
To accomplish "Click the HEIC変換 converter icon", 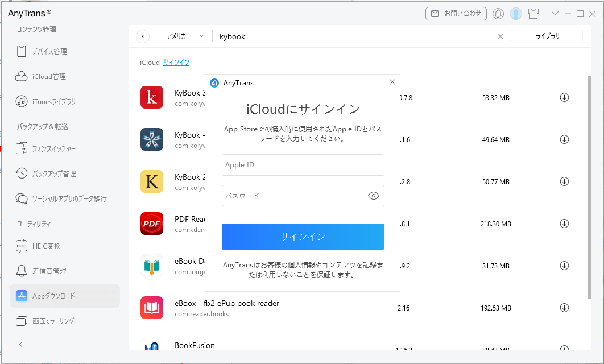I will point(22,246).
